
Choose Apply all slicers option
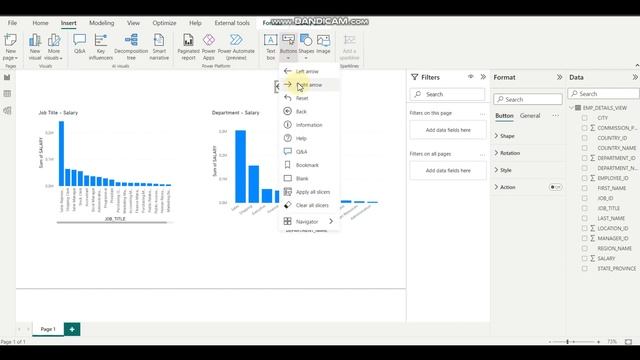[309, 192]
